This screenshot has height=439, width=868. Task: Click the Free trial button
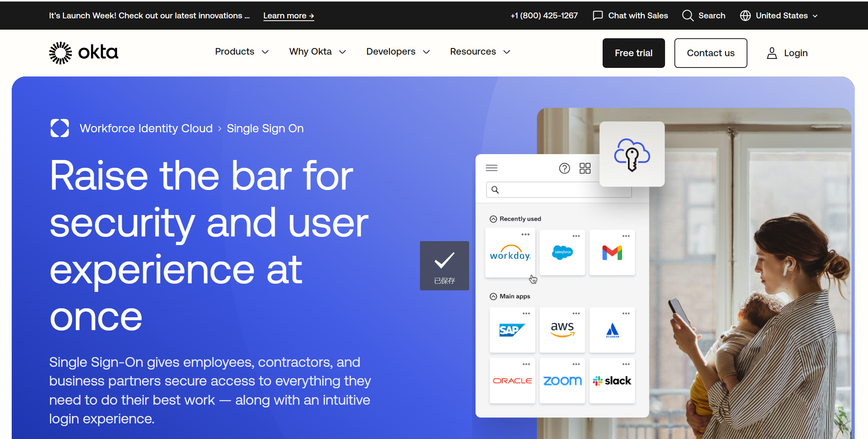click(x=633, y=53)
